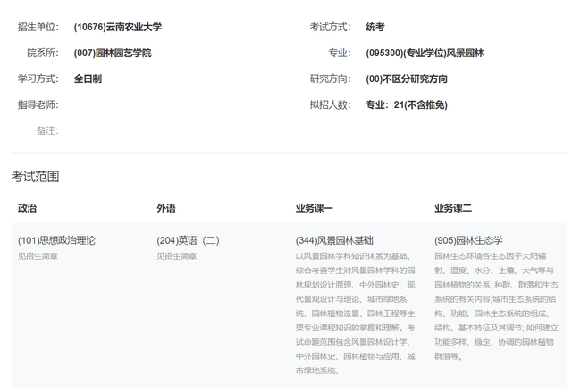Open the (101)思想政治理论 subject entry
572x392 pixels.
click(x=56, y=240)
